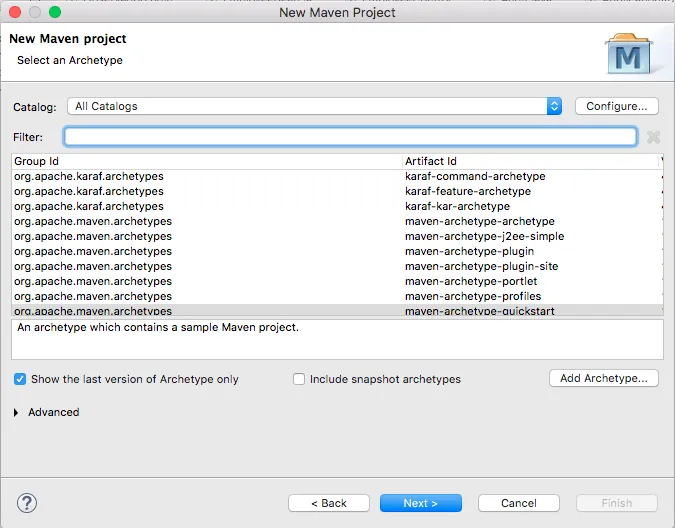675x528 pixels.
Task: Proceed with the Next button
Action: tap(421, 503)
